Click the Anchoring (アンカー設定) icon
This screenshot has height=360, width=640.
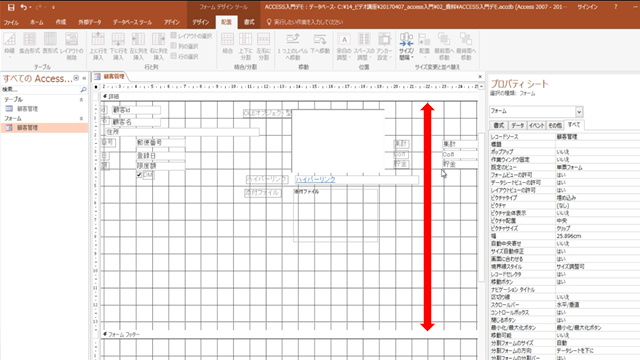pyautogui.click(x=384, y=46)
